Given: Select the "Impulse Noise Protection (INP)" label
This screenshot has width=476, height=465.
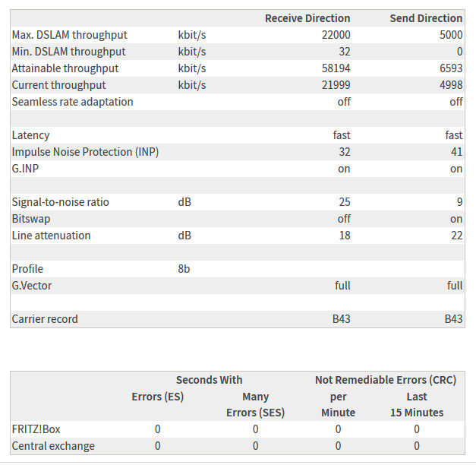Looking at the screenshot, I should 85,152.
